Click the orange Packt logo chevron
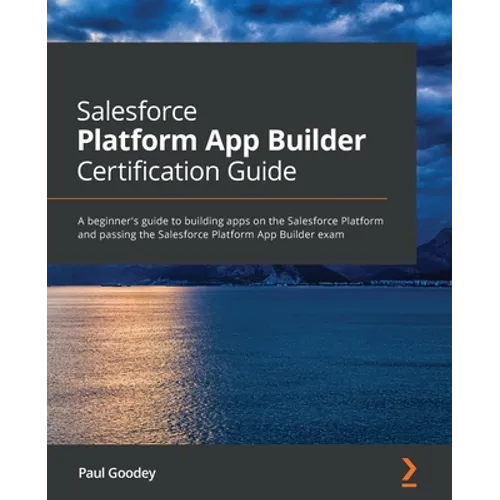The width and height of the screenshot is (500, 500). pos(409,472)
